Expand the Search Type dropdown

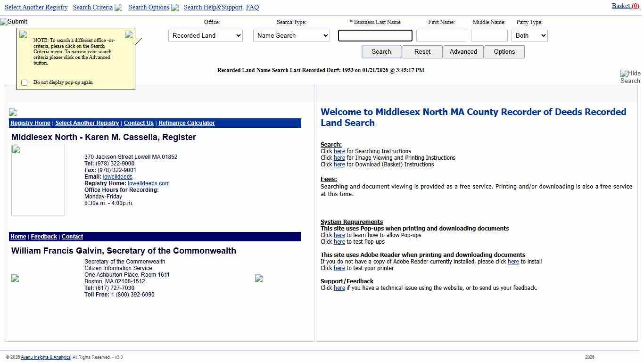tap(291, 36)
